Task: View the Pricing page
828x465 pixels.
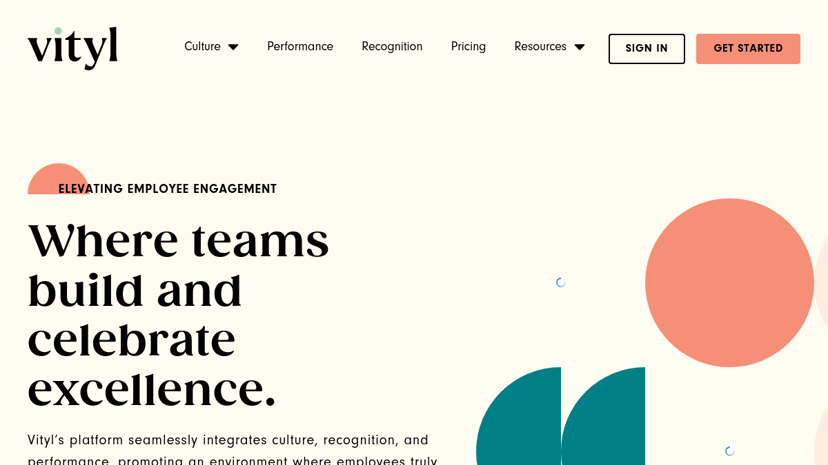Action: [x=468, y=46]
